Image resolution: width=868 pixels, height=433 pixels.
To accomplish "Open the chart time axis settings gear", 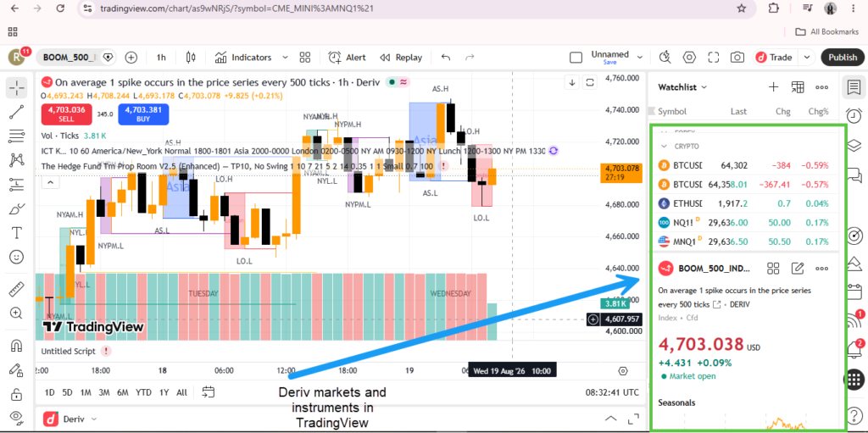I will 623,370.
